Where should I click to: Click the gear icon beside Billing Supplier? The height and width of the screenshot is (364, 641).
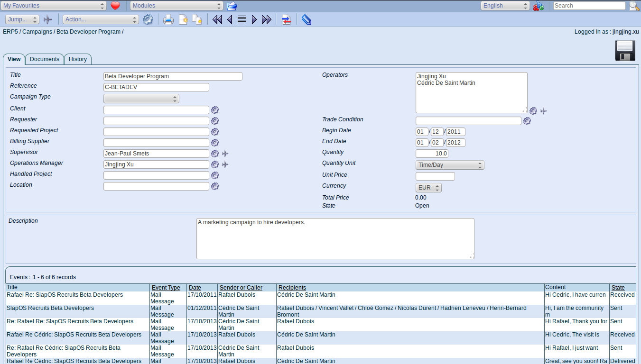point(215,143)
